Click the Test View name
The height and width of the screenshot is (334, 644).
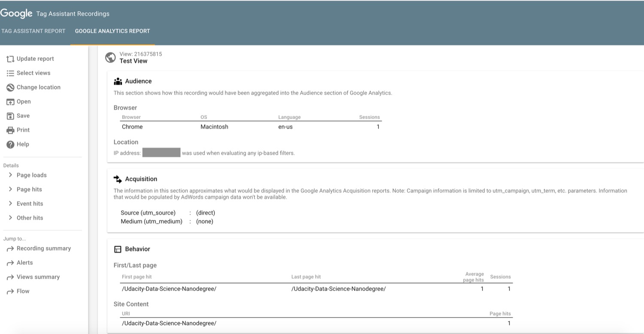pos(134,61)
